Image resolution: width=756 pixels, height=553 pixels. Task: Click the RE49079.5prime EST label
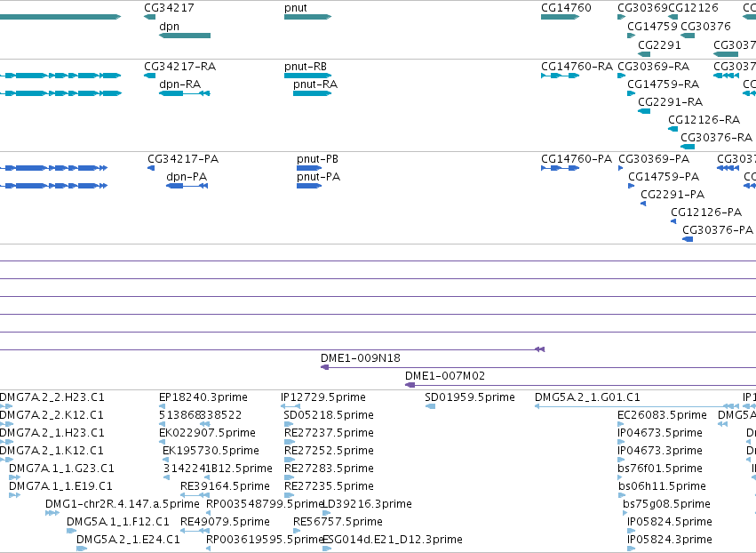(225, 522)
